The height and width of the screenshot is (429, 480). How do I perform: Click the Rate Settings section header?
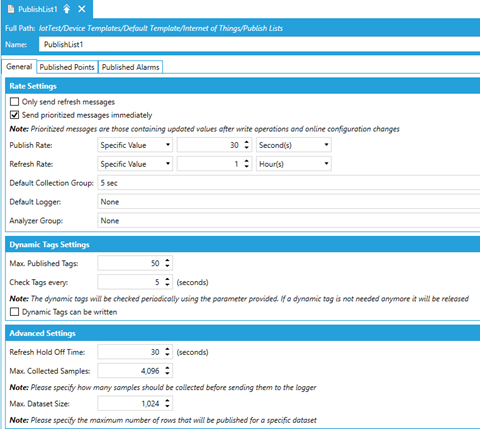243,86
